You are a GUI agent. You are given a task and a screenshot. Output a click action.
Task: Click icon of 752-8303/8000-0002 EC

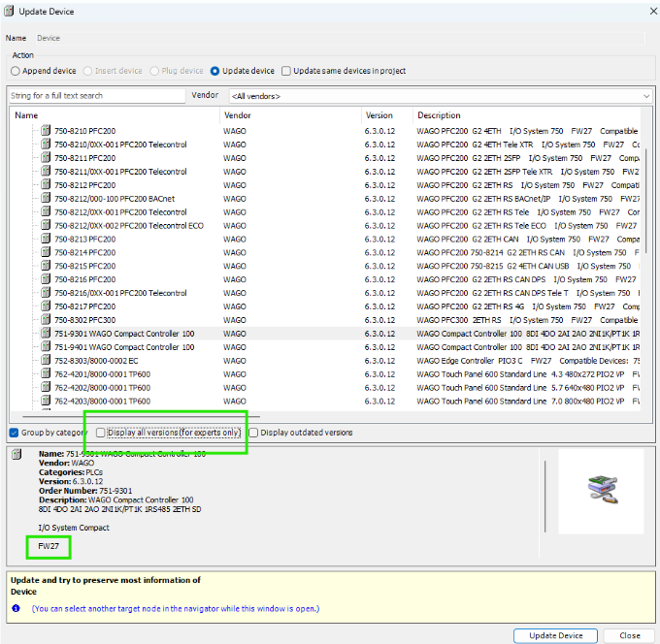tap(46, 360)
